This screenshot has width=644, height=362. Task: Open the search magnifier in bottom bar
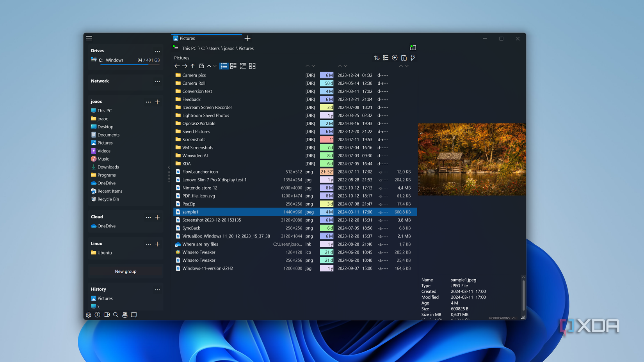116,315
